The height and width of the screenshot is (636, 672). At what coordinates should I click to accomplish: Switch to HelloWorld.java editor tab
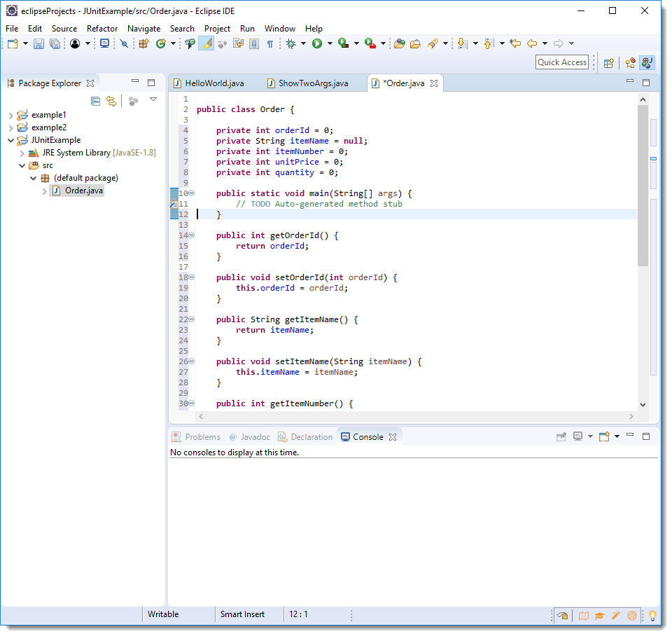click(x=209, y=83)
